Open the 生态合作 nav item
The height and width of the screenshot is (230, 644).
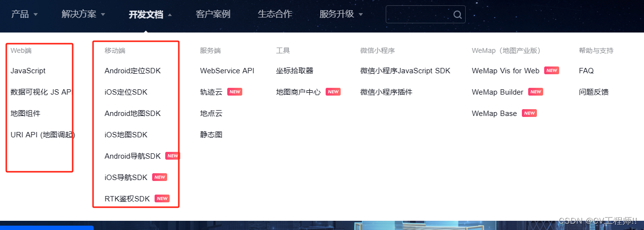(x=275, y=14)
